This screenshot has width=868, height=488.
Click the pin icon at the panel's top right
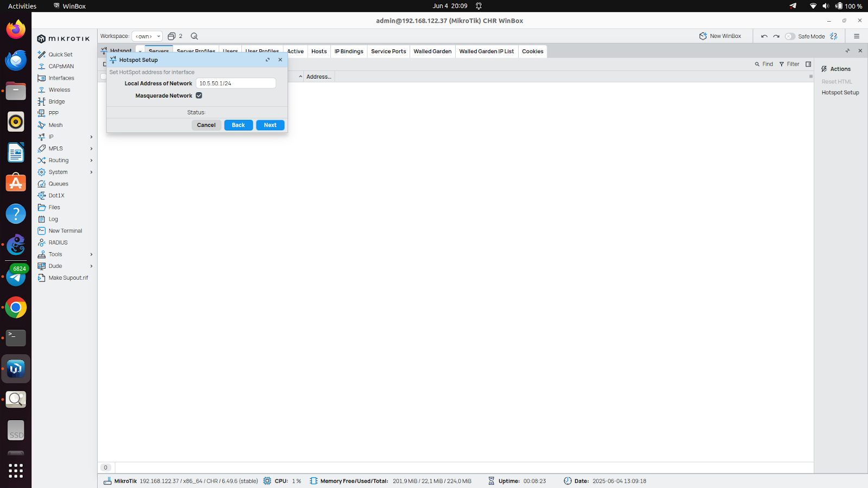click(847, 51)
